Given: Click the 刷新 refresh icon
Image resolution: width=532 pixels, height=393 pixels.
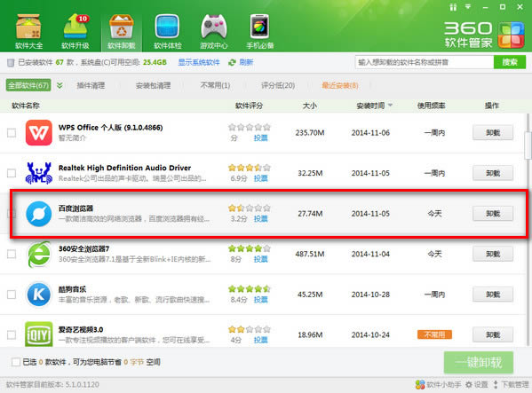Looking at the screenshot, I should (232, 62).
